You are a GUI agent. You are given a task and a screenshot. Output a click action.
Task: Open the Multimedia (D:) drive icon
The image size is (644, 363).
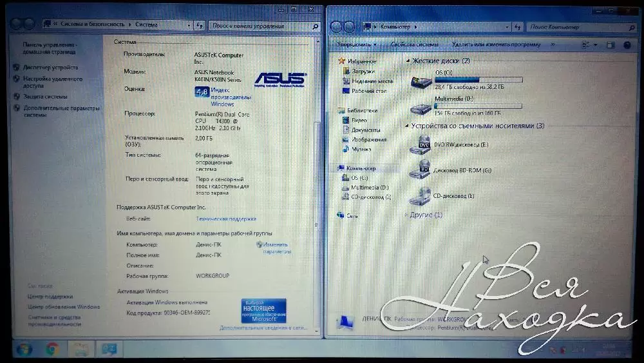click(x=421, y=108)
